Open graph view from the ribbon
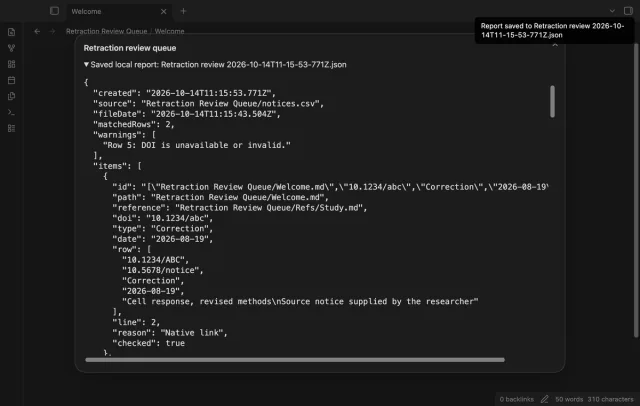 pyautogui.click(x=11, y=48)
